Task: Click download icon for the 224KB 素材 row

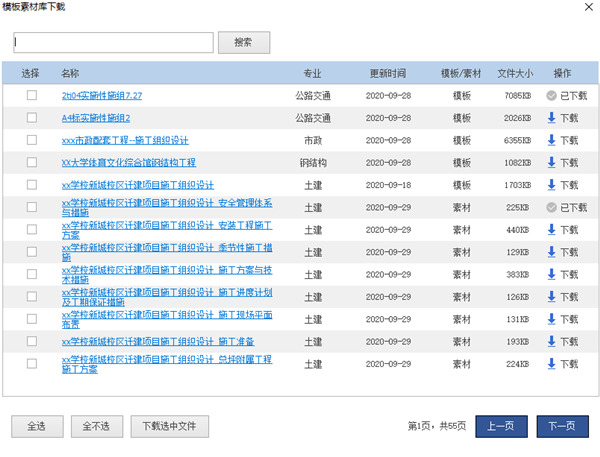Action: click(551, 364)
